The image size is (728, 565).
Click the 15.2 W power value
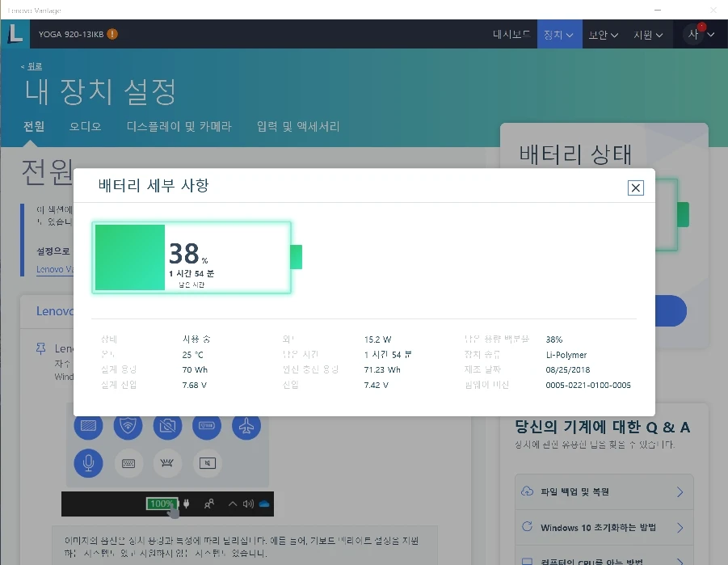377,339
